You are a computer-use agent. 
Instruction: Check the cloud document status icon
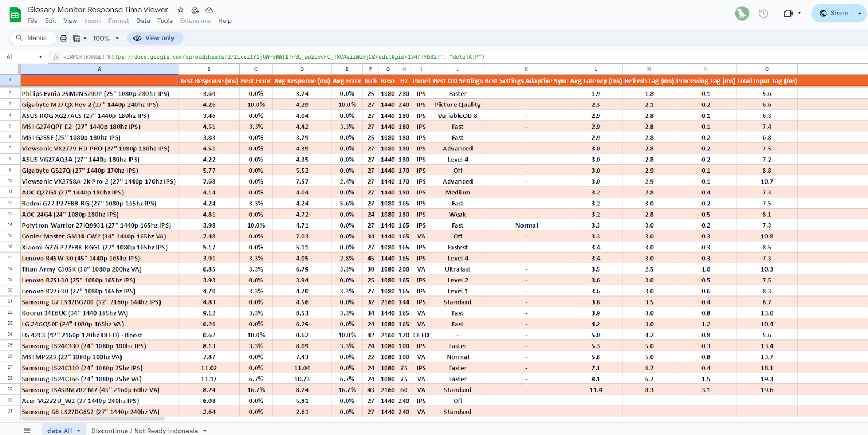tap(209, 10)
